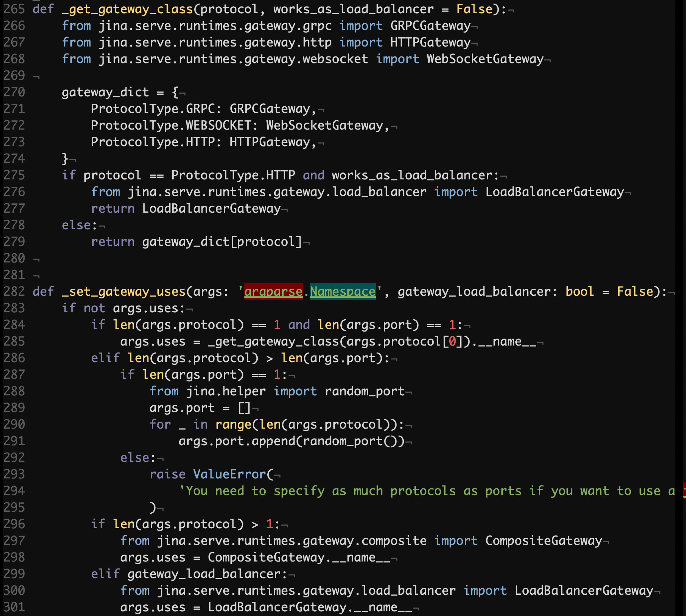Click line number 301 in gutter
This screenshot has width=686, height=616.
pos(14,607)
